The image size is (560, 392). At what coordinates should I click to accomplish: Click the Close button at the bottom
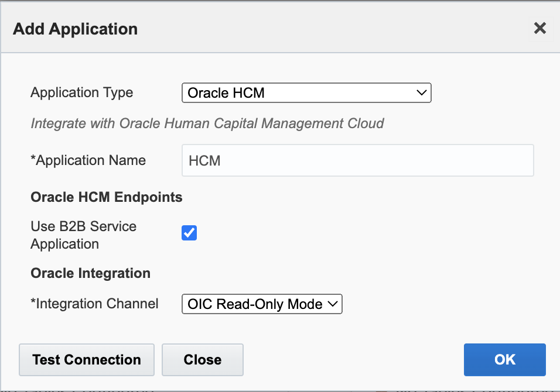[202, 360]
